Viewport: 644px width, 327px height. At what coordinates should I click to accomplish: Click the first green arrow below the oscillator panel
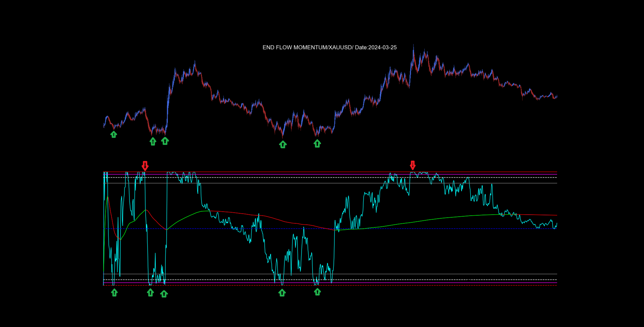point(114,293)
